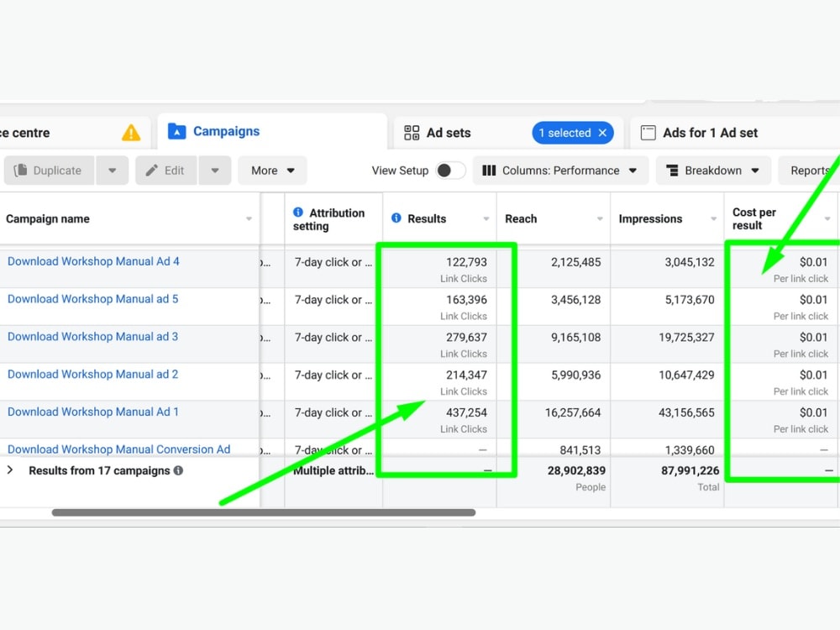
Task: Click results value 279,637
Action: (x=466, y=337)
